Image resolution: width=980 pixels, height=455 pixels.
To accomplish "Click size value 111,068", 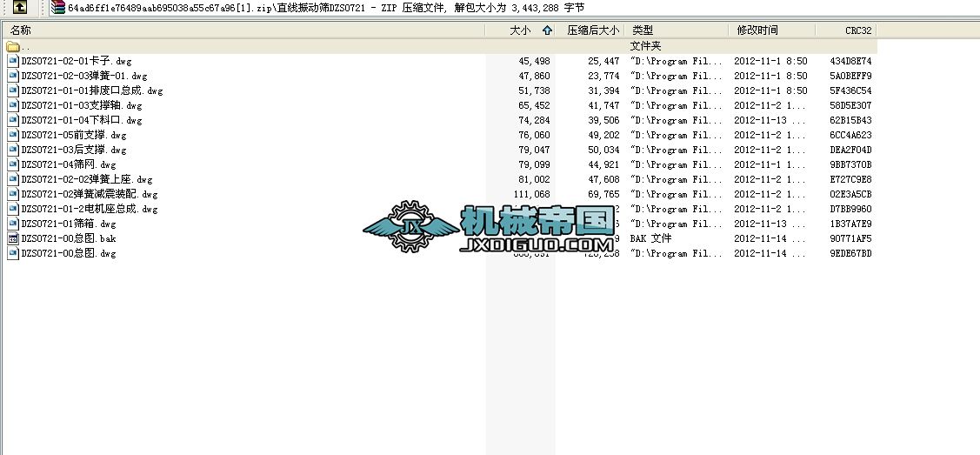I will (532, 194).
